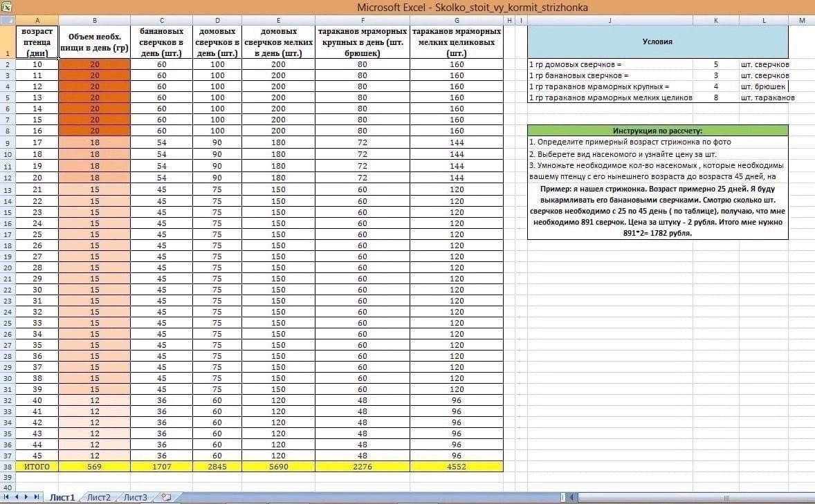Go to next sheet using navigation arrow
This screenshot has width=815, height=504.
click(x=26, y=497)
